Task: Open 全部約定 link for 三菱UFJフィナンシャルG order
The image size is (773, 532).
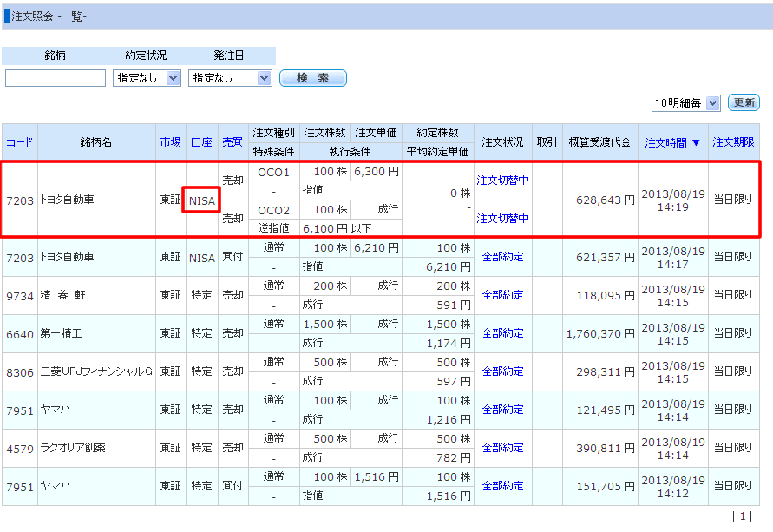Action: (x=503, y=371)
